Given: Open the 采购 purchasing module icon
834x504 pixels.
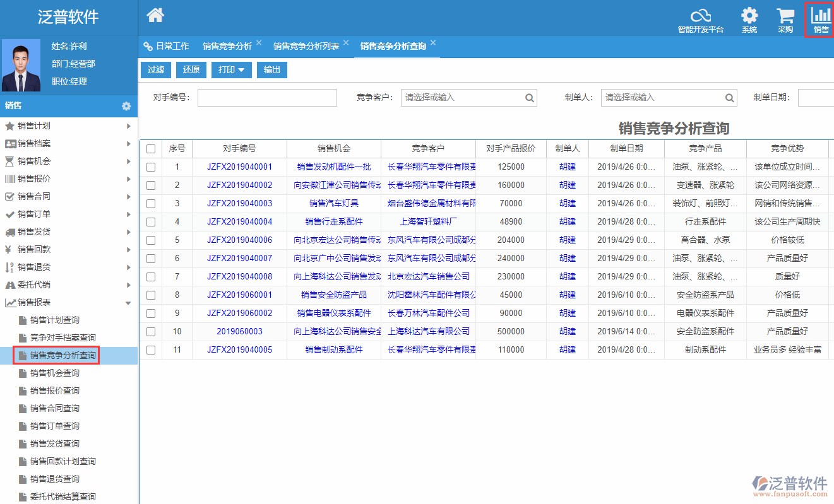Looking at the screenshot, I should pos(785,19).
